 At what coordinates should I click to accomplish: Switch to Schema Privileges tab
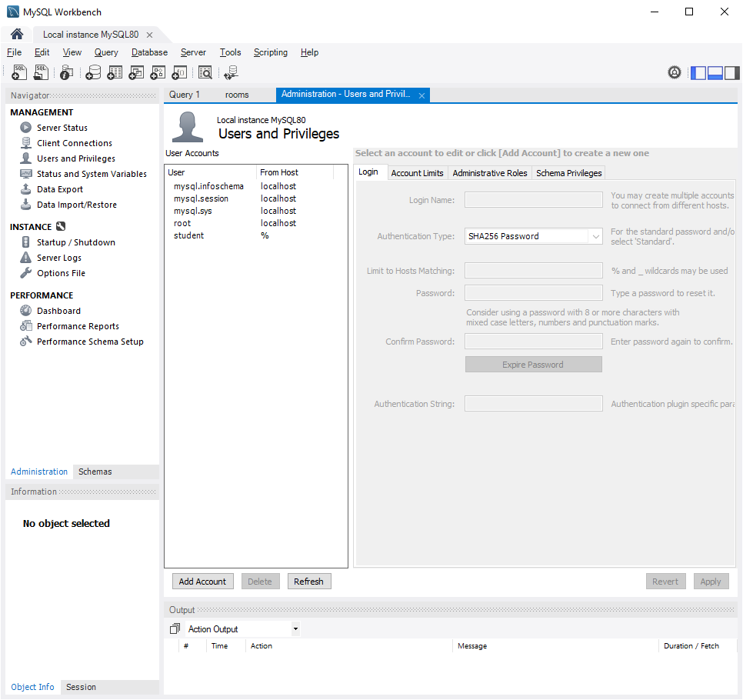tap(568, 173)
